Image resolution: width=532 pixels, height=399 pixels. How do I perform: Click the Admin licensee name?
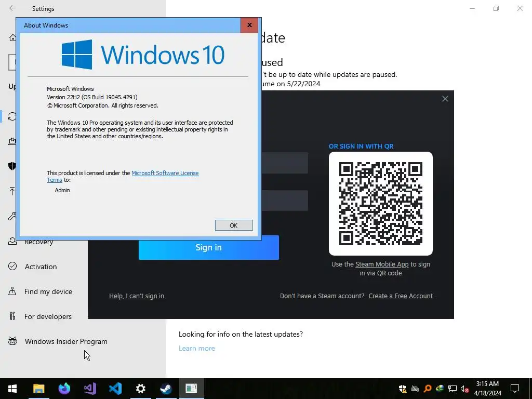click(x=62, y=190)
